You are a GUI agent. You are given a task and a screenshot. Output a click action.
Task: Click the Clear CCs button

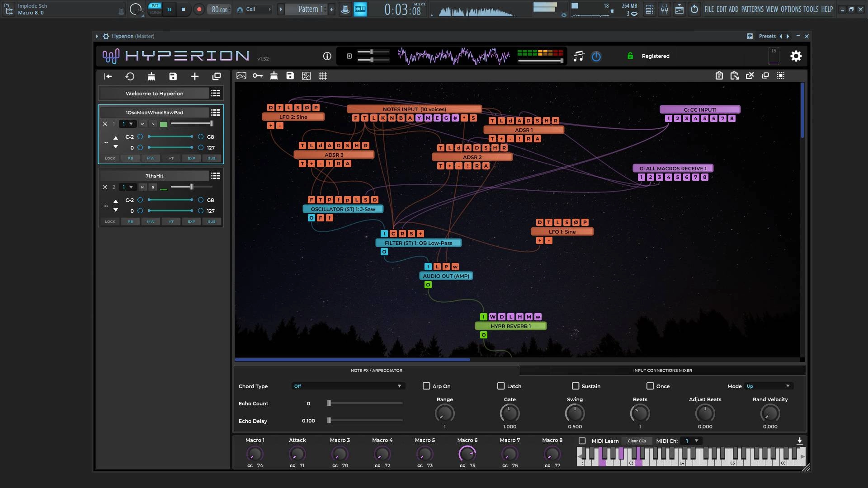click(637, 441)
